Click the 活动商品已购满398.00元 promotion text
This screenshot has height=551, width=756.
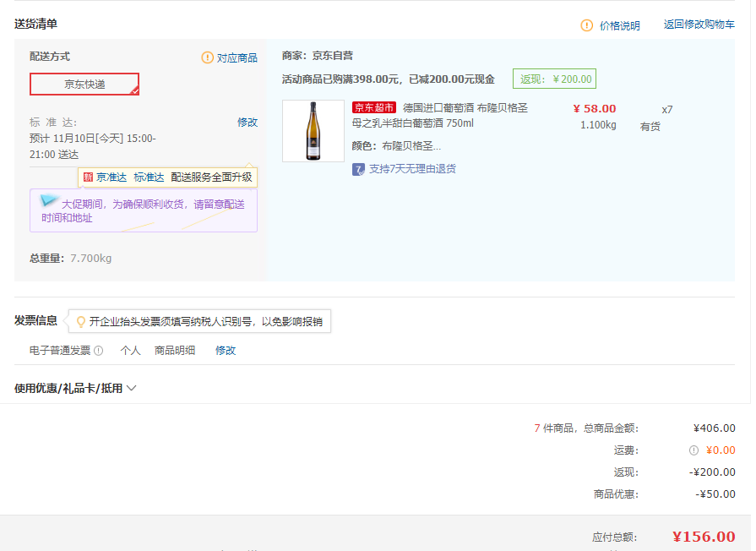[x=388, y=79]
